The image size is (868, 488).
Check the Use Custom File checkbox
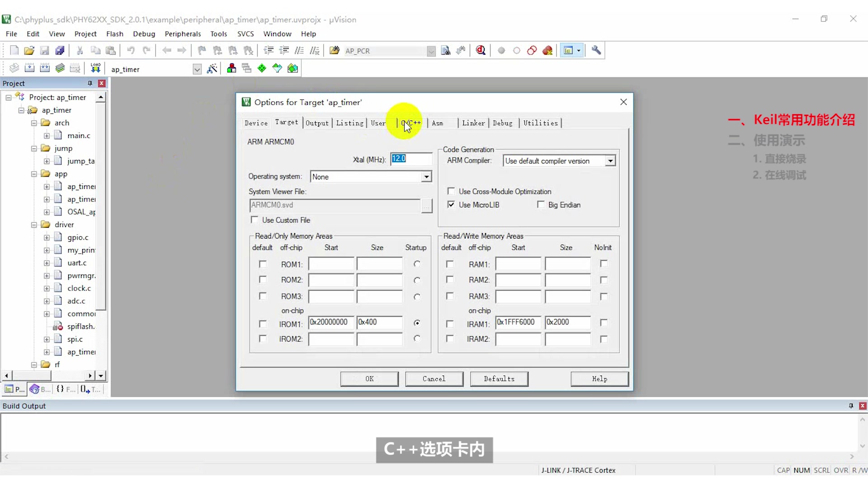255,220
